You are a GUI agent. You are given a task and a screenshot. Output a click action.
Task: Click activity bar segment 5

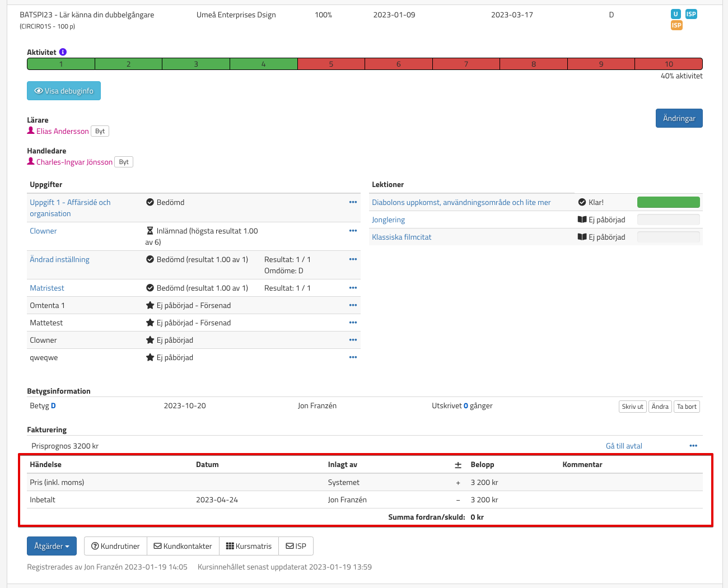[x=331, y=64]
